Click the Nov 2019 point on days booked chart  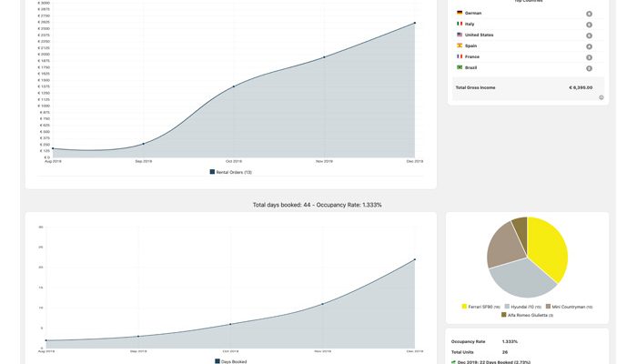point(322,304)
